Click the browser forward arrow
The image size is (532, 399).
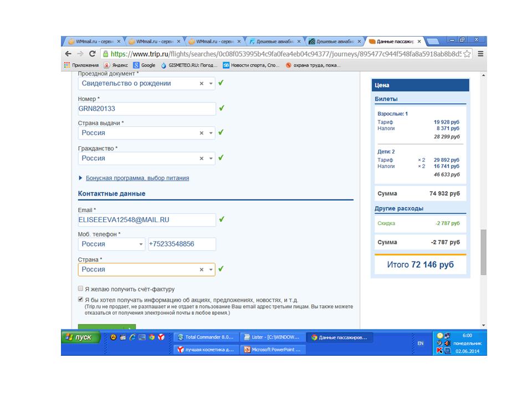pos(80,54)
